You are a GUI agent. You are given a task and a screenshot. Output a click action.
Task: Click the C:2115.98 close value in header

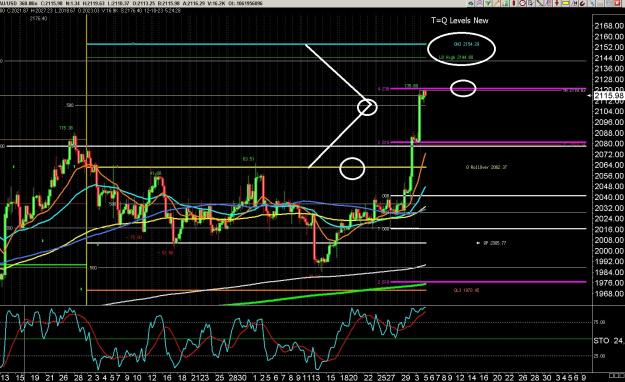(52, 3)
